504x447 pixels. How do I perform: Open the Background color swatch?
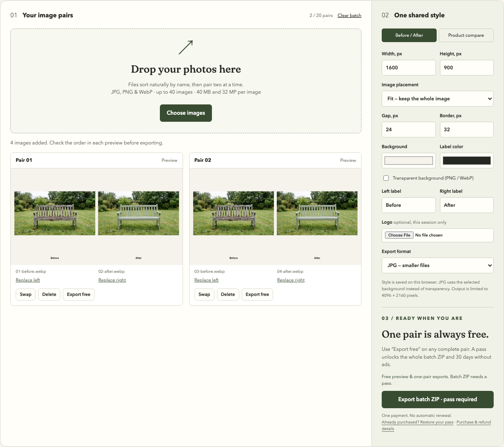(x=409, y=161)
